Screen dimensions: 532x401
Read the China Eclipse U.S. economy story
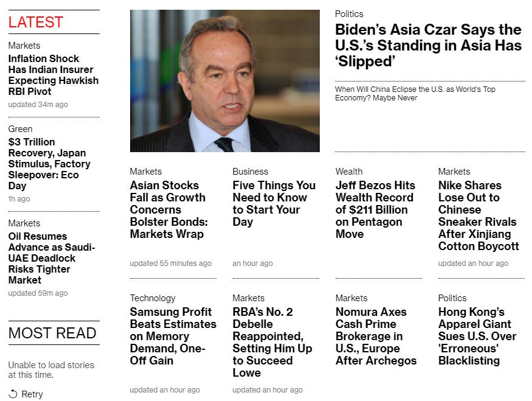pyautogui.click(x=415, y=94)
